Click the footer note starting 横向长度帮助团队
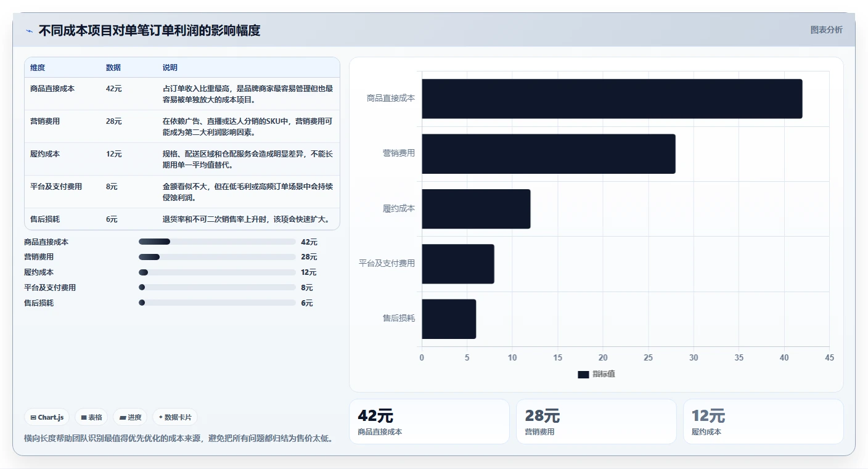 (180, 439)
